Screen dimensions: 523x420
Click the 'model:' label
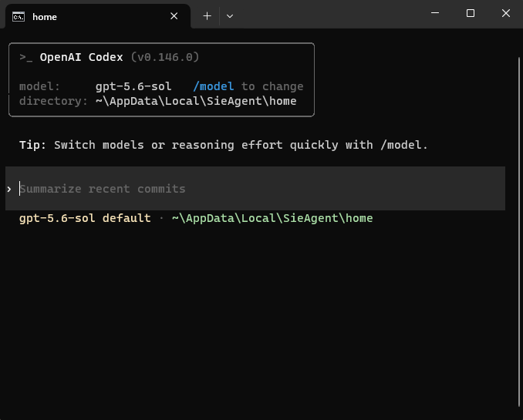pyautogui.click(x=39, y=86)
